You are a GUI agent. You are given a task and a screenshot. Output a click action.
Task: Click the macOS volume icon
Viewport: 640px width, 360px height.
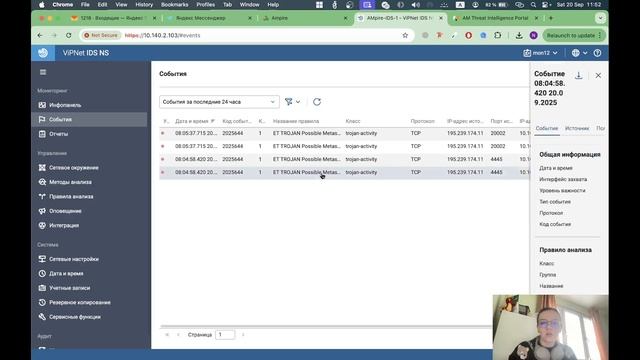tap(416, 5)
